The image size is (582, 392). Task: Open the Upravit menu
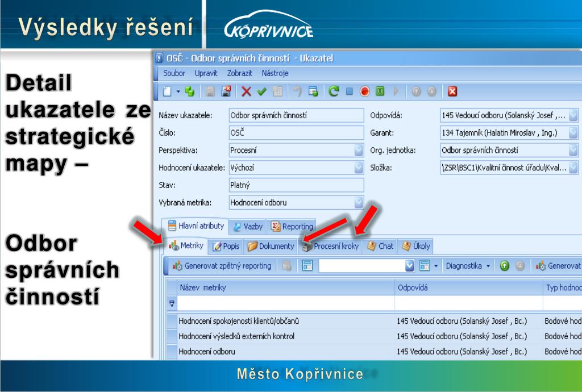pos(206,73)
